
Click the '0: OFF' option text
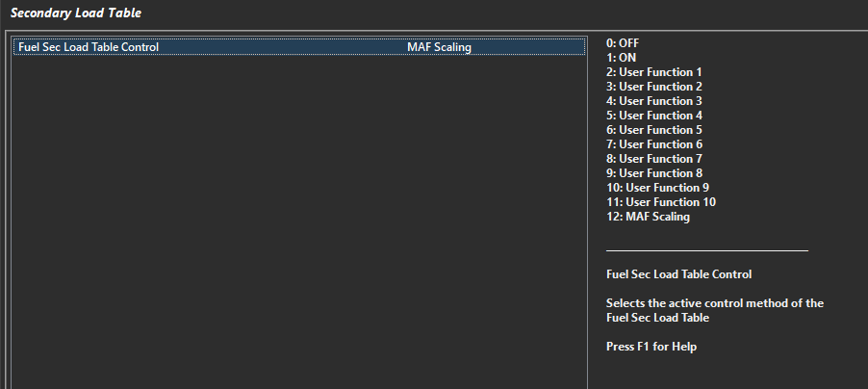click(622, 43)
